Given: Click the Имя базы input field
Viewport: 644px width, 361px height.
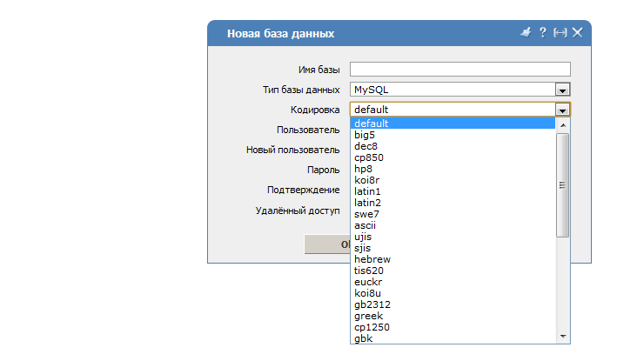Looking at the screenshot, I should (x=460, y=70).
